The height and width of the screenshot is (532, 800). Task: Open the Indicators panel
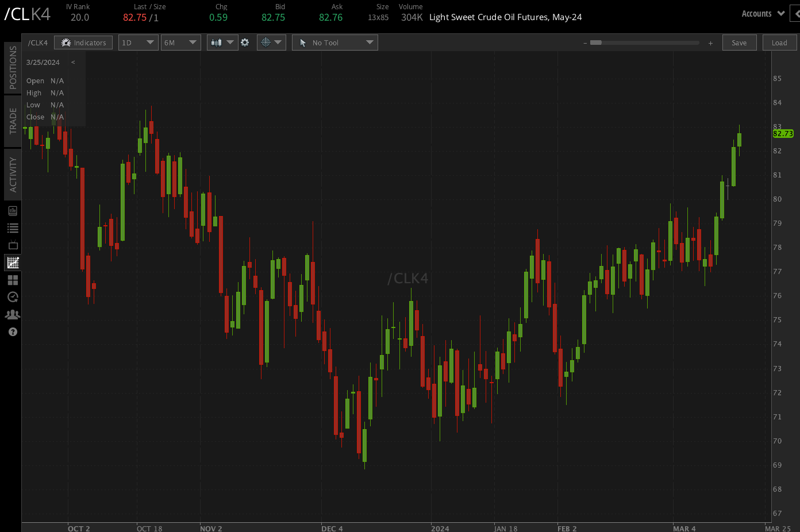84,43
